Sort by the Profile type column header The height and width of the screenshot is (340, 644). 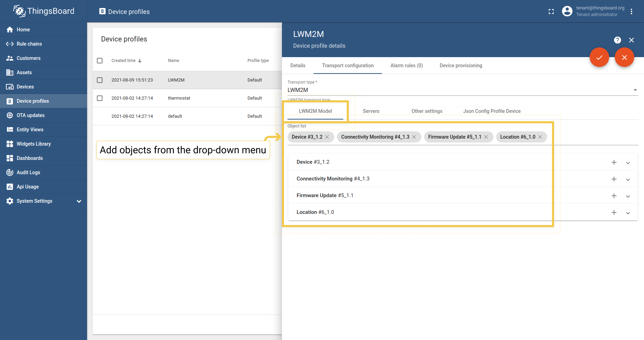pyautogui.click(x=258, y=61)
